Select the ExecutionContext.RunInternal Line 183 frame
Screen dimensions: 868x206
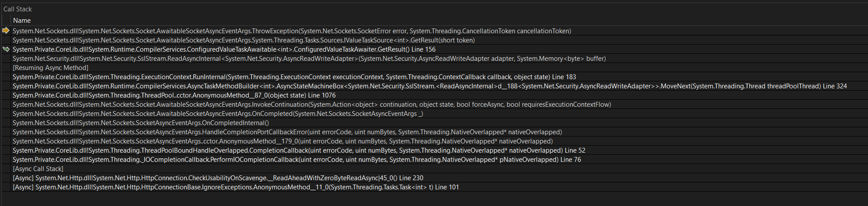(x=294, y=77)
